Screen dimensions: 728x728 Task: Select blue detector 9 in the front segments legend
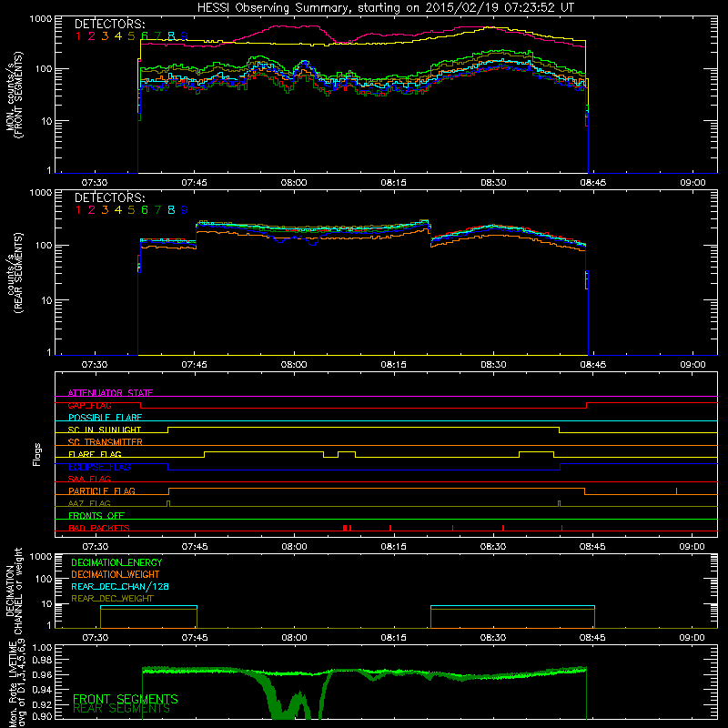[185, 36]
